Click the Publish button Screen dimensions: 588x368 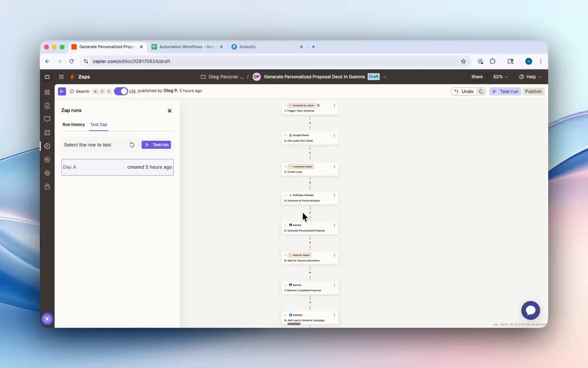533,91
